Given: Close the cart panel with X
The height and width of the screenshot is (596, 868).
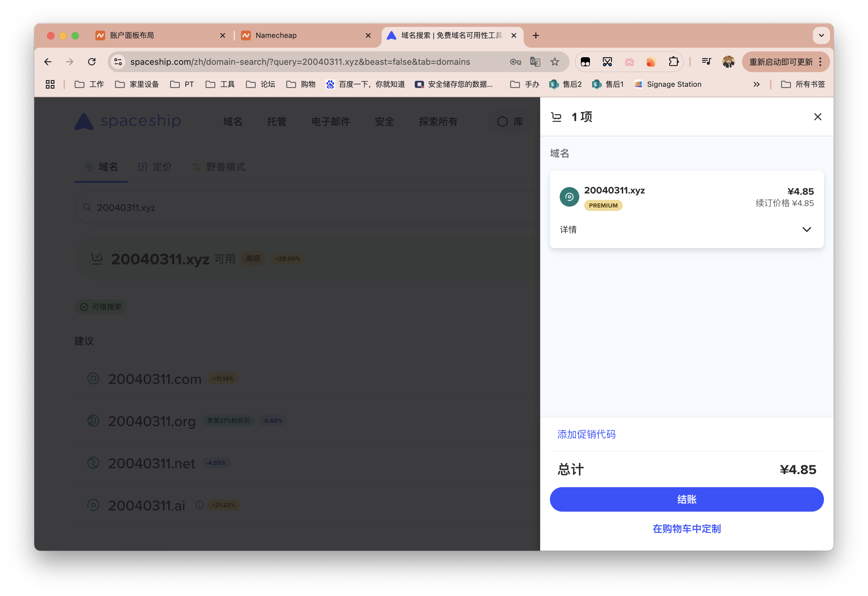Looking at the screenshot, I should [817, 117].
